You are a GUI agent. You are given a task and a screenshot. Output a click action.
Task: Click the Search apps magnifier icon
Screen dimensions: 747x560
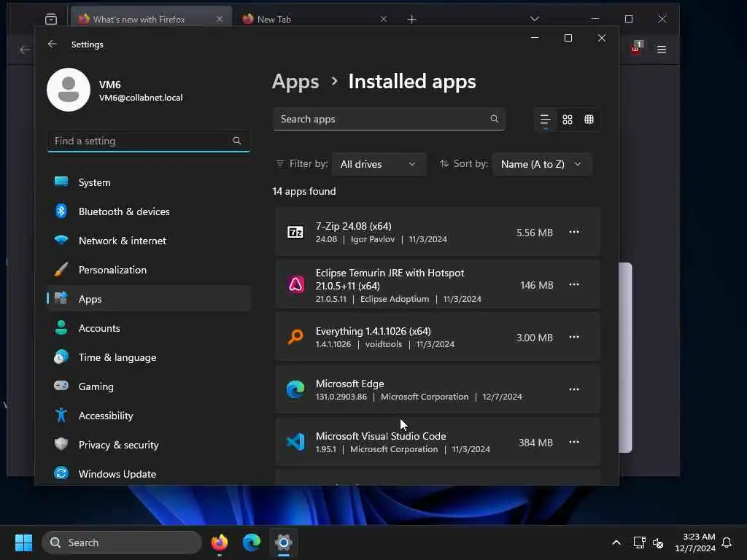click(495, 119)
